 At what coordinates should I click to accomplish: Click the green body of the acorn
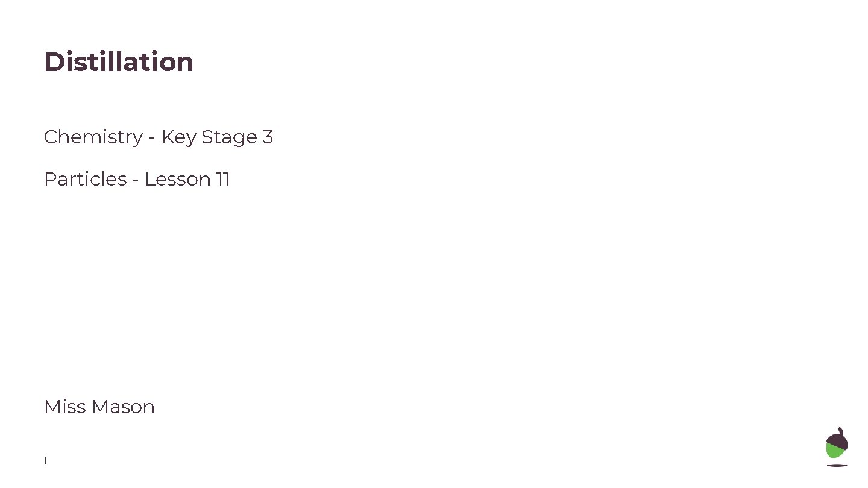834,451
